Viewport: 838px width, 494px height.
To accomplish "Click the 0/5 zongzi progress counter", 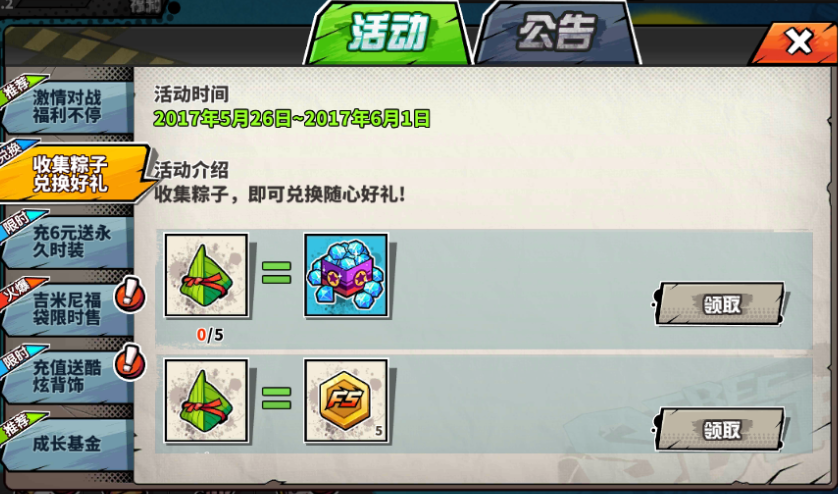I will point(210,335).
